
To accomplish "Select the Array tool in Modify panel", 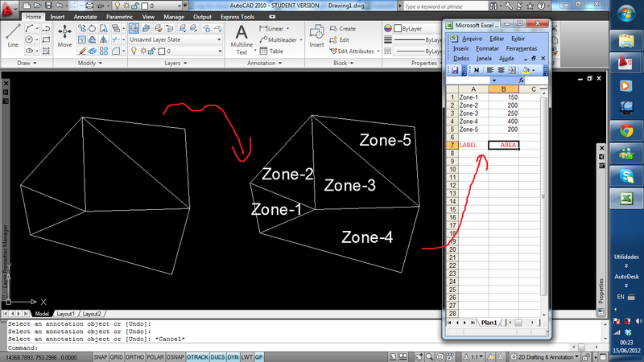I will click(x=104, y=51).
